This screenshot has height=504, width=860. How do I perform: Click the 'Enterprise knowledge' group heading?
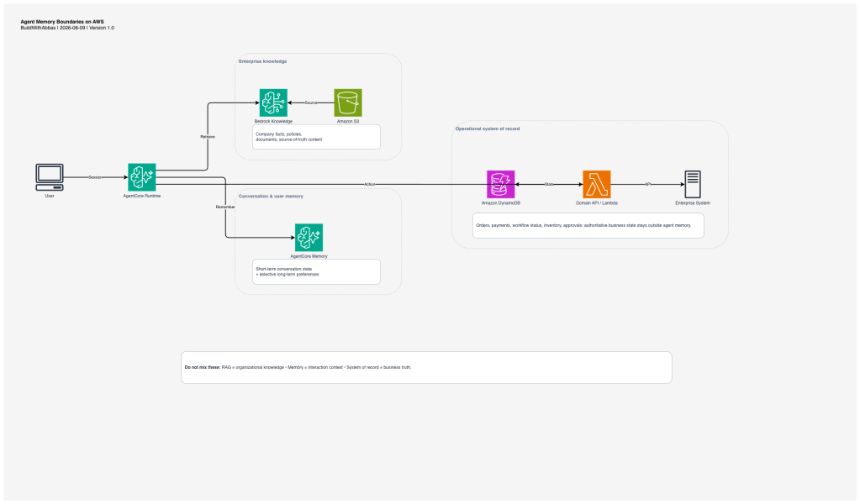click(x=263, y=61)
